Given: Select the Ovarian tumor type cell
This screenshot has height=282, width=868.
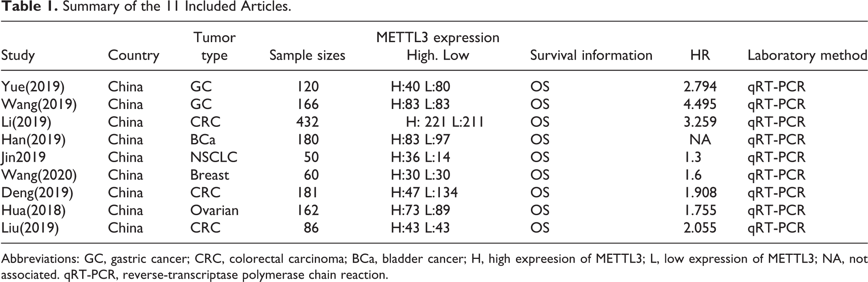Looking at the screenshot, I should pos(214,211).
